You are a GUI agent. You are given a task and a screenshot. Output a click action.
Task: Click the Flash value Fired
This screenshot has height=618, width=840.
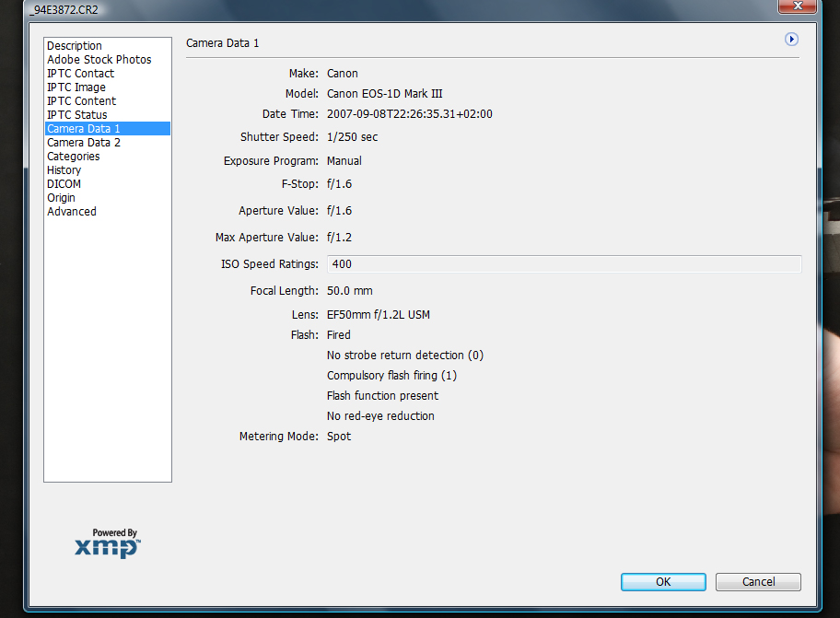339,335
